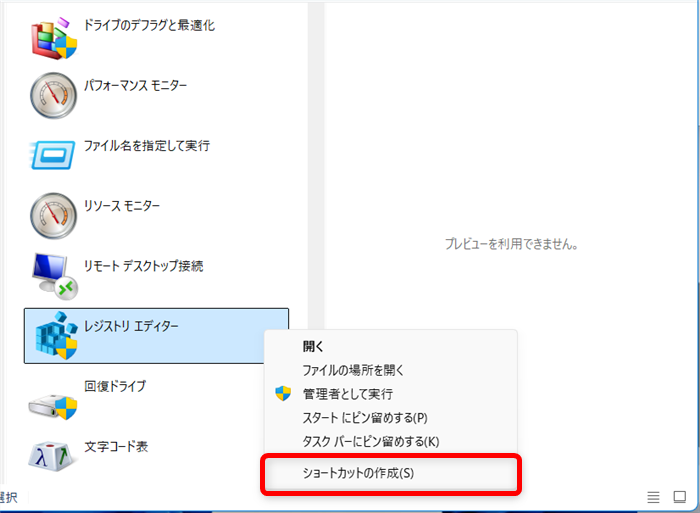The height and width of the screenshot is (513, 700).
Task: Select the ファイル名を指定して実行 icon
Action: 52,155
